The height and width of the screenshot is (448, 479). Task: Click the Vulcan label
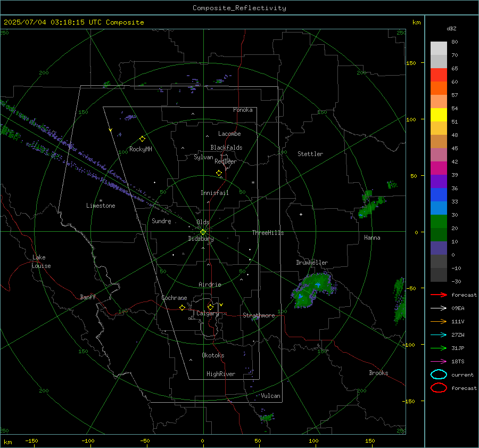coord(270,396)
